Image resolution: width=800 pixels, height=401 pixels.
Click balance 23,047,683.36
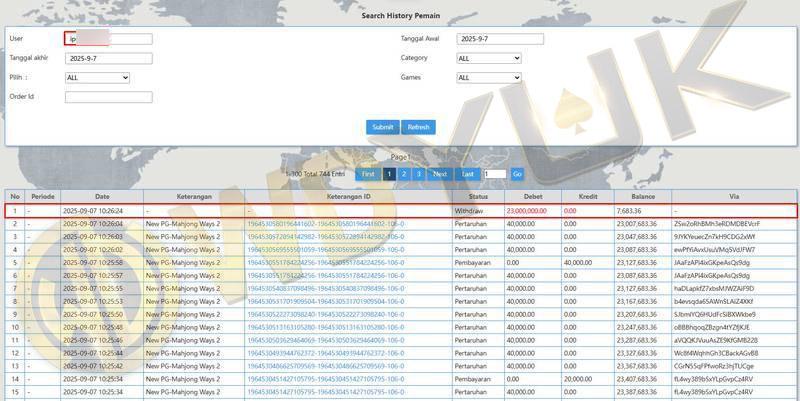pos(637,237)
